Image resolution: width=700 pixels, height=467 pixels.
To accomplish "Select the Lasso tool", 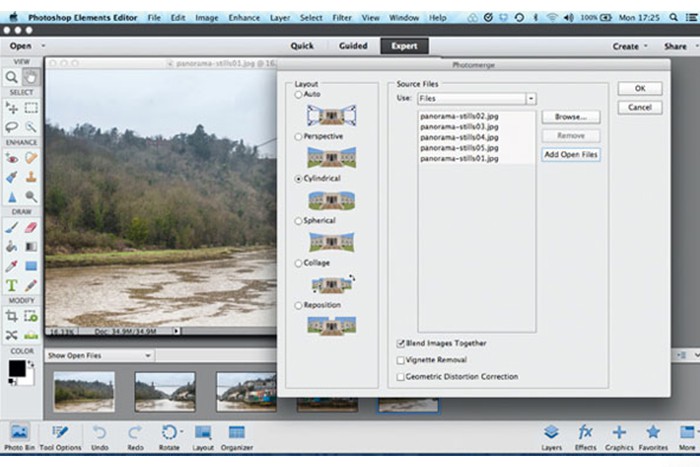I will [x=12, y=127].
